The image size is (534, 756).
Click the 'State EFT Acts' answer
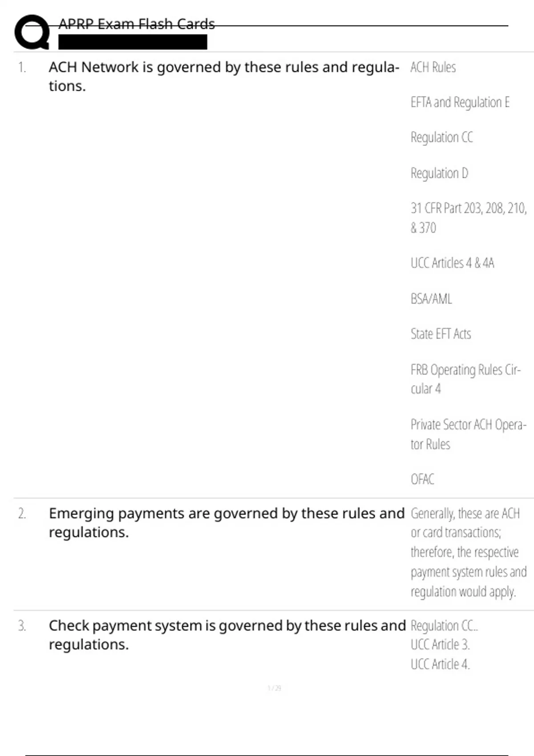441,334
